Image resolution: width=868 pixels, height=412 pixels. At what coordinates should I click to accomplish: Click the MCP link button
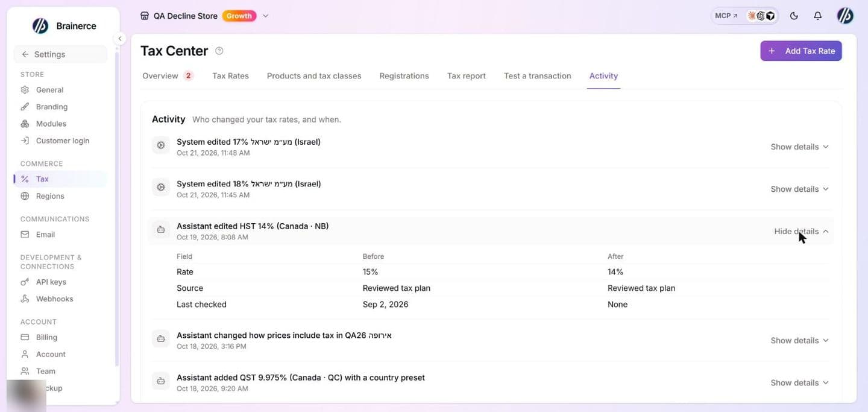click(726, 16)
